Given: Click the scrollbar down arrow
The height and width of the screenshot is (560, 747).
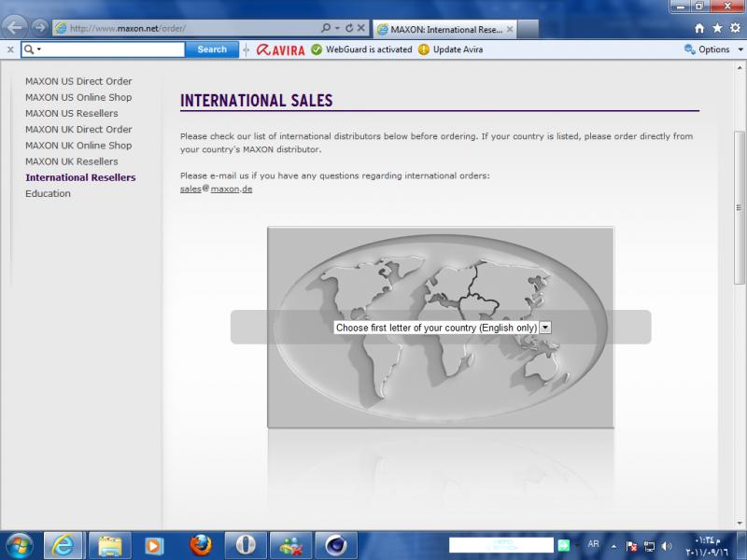Looking at the screenshot, I should coord(740,524).
